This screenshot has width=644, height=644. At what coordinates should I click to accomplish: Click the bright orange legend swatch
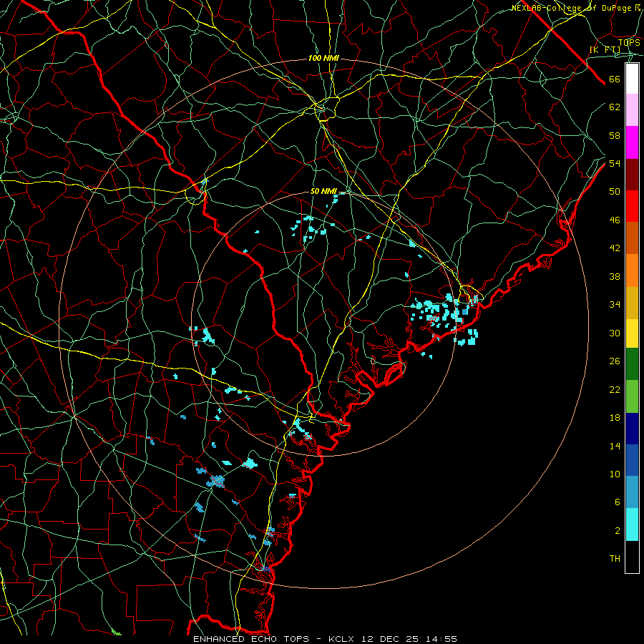[632, 270]
